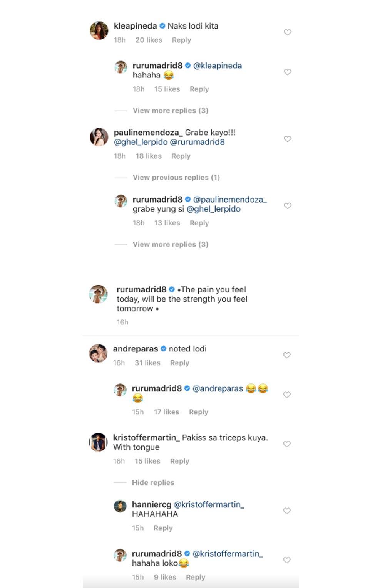View andreparas's profile avatar
The image size is (385, 588).
click(x=98, y=353)
